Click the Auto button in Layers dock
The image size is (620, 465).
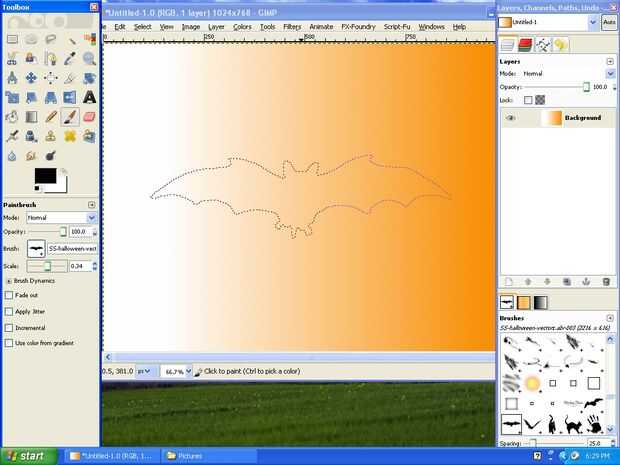[609, 23]
